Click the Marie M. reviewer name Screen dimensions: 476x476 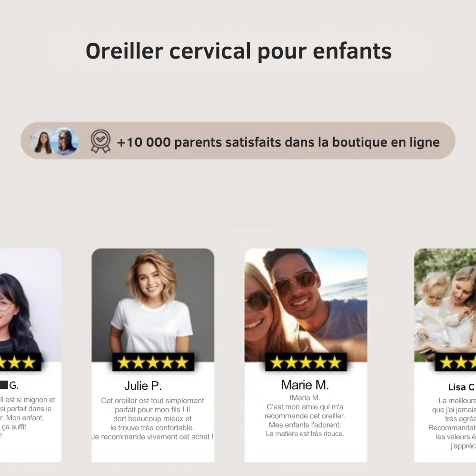[x=305, y=385]
